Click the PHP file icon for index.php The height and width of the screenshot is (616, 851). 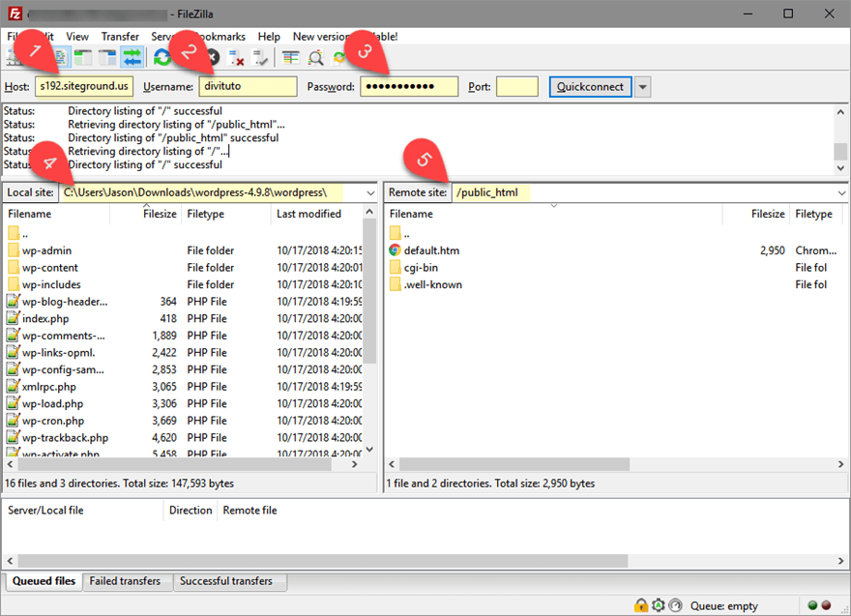[13, 318]
